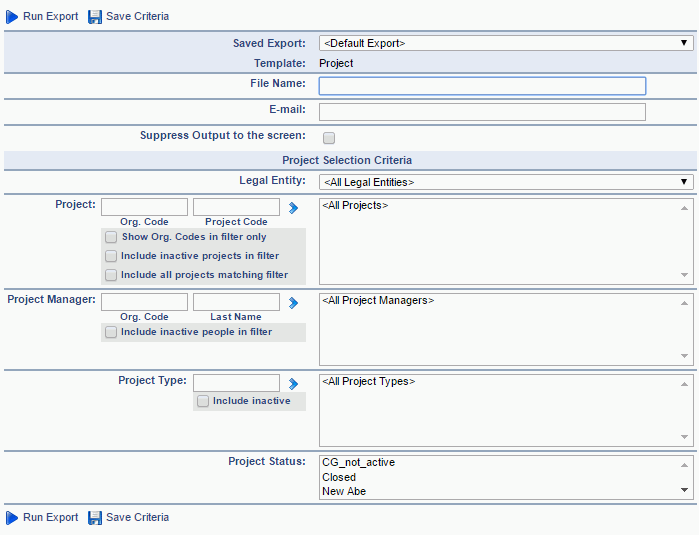699x535 pixels.
Task: Open the Saved Export dropdown
Action: (506, 43)
